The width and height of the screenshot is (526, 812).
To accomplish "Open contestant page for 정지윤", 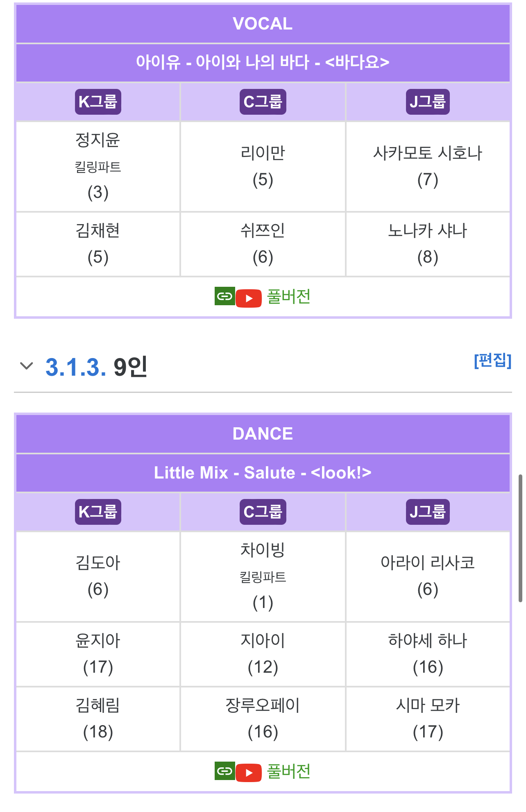I will pos(97,139).
